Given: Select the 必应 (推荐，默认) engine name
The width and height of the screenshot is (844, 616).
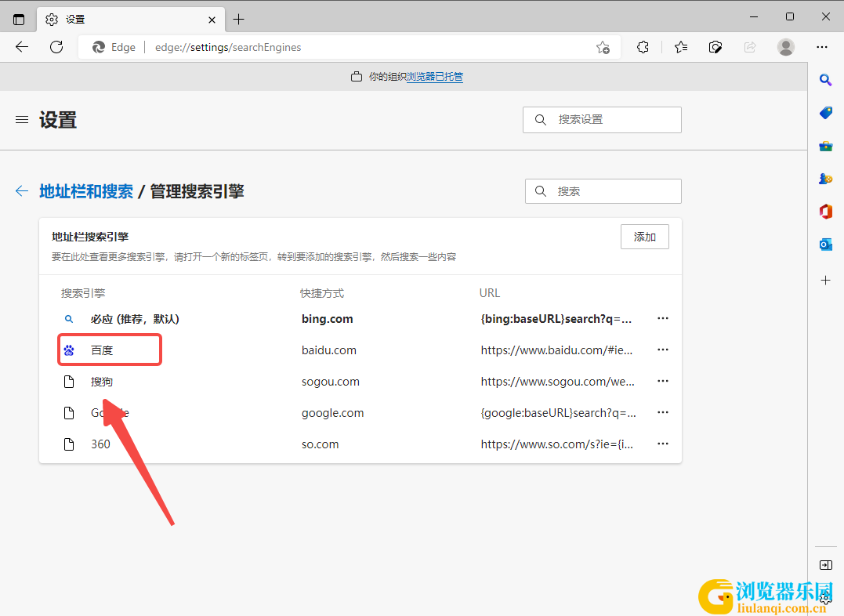Looking at the screenshot, I should tap(135, 319).
